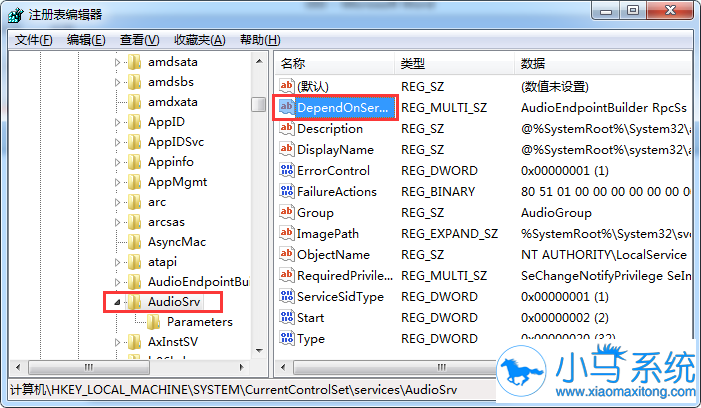Screen dimensions: 701x408
Task: Select the DependOnSer... value entry
Action: point(334,107)
